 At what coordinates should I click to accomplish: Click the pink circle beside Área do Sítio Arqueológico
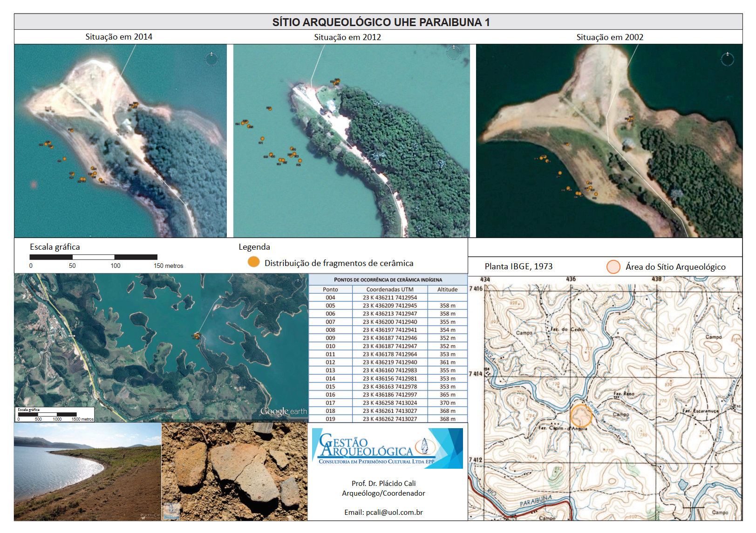613,266
